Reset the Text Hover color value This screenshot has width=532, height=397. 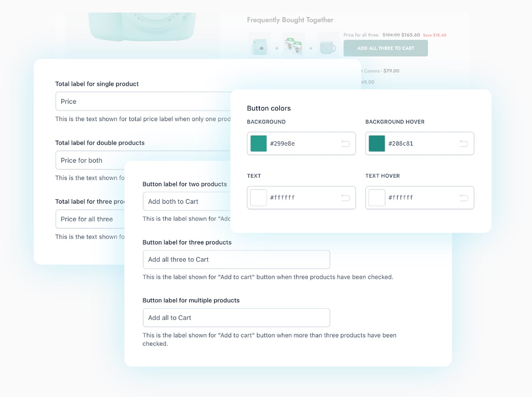(x=464, y=198)
